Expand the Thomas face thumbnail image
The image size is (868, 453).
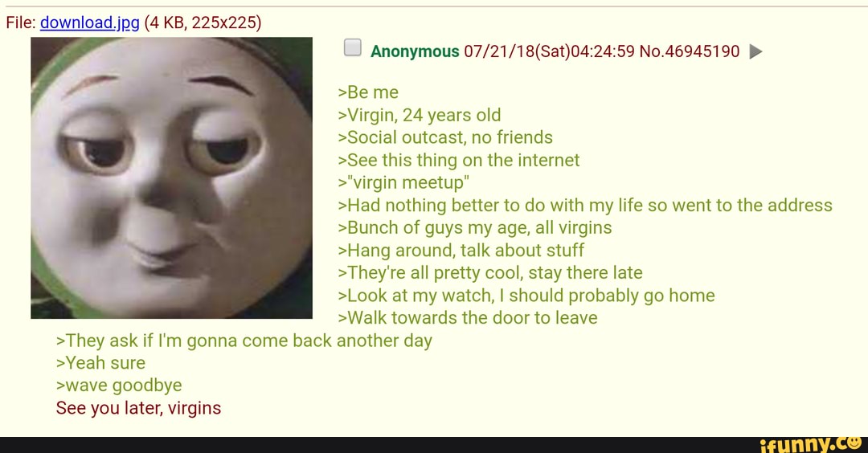tap(172, 178)
